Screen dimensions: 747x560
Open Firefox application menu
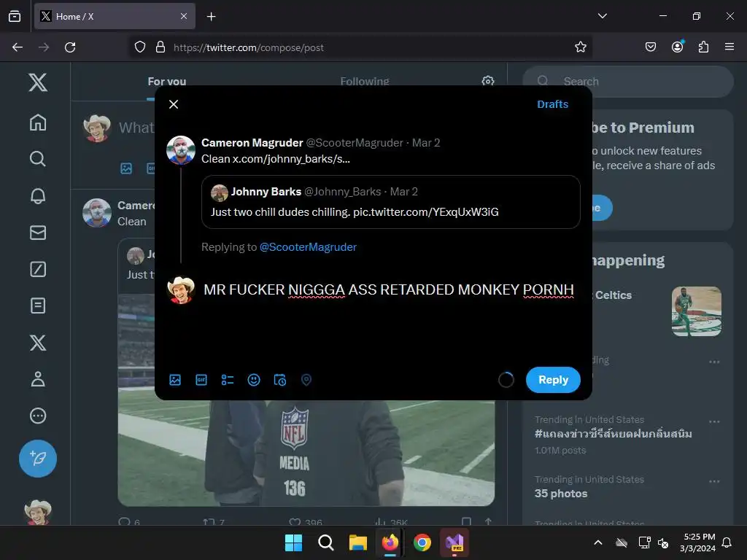[x=729, y=47]
